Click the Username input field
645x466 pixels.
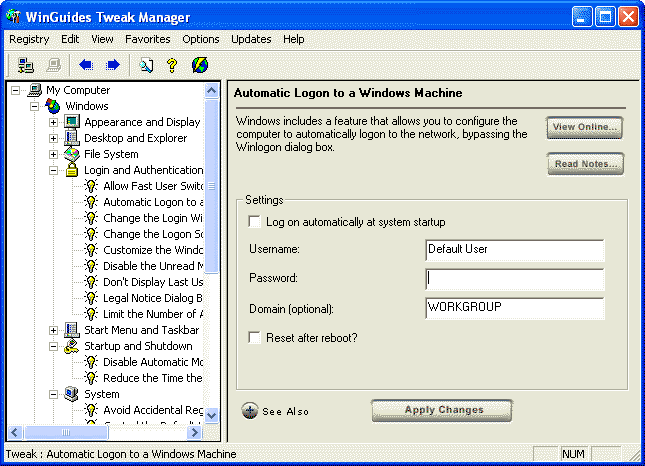(515, 250)
